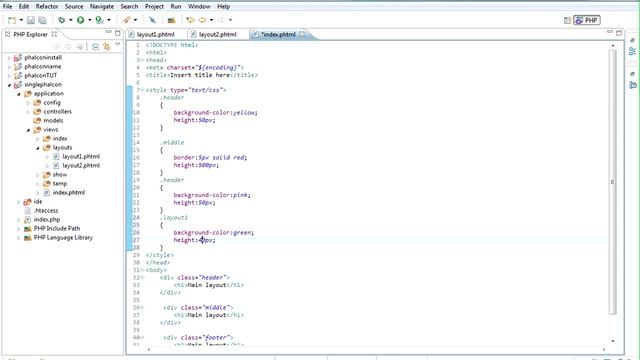640x360 pixels.
Task: Select the tamp folder
Action: (x=60, y=183)
